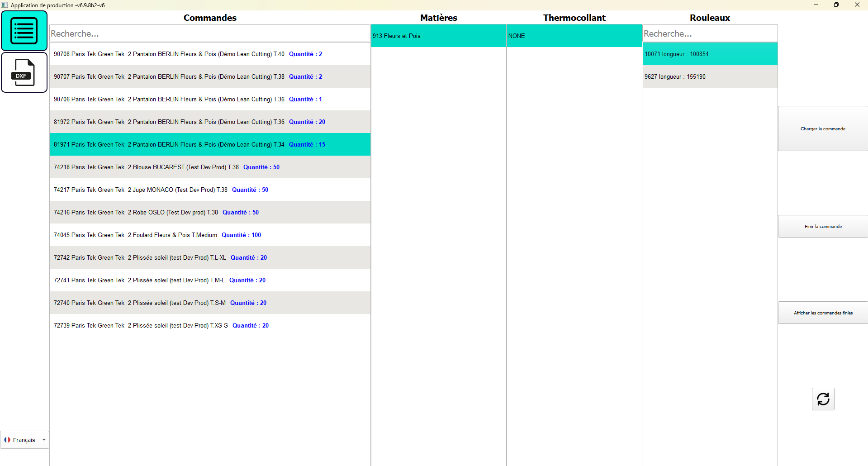Expand the Français language dropdown
The image size is (868, 466).
coord(44,440)
